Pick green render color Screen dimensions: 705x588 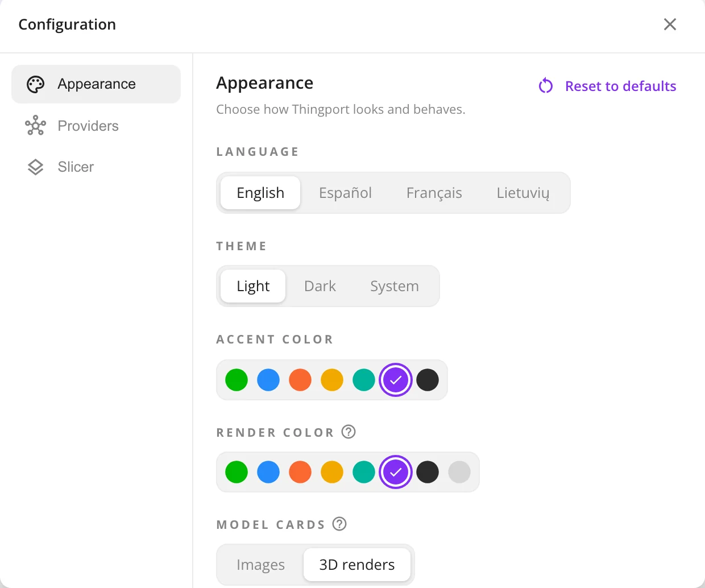[x=237, y=472]
